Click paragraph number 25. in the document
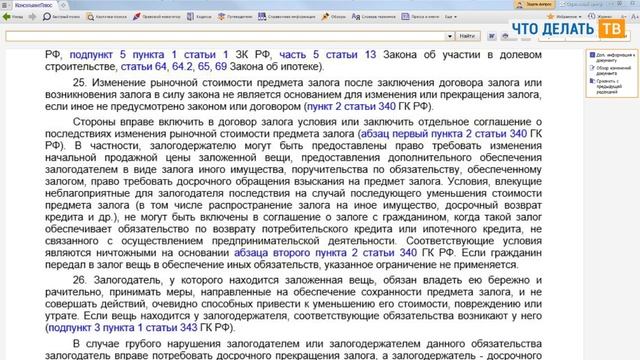Screen dimensions: 640x360 (x=80, y=82)
